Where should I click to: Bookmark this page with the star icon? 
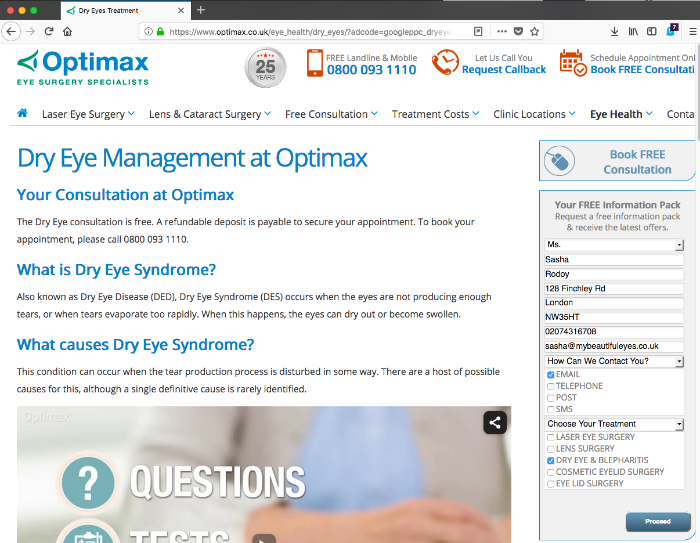[x=534, y=31]
